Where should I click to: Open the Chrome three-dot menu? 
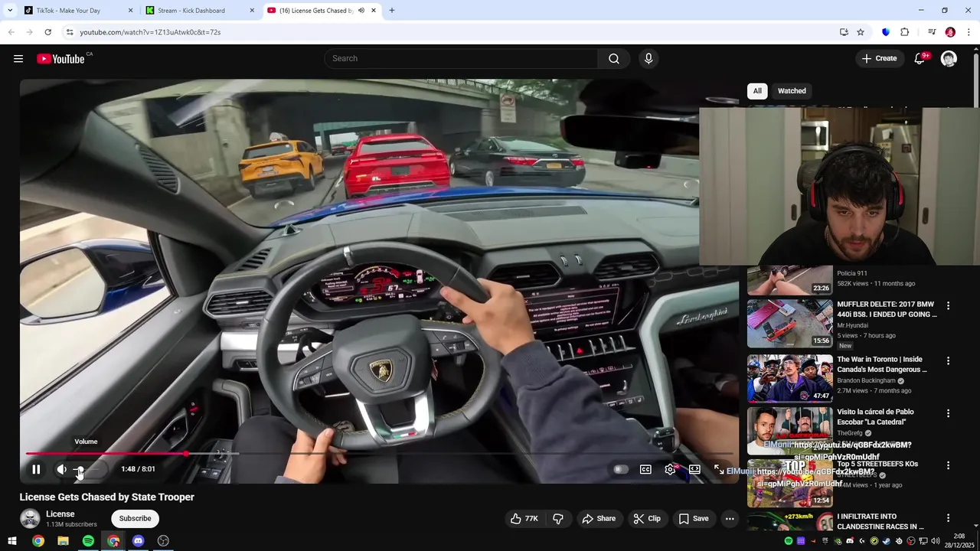[x=969, y=32]
